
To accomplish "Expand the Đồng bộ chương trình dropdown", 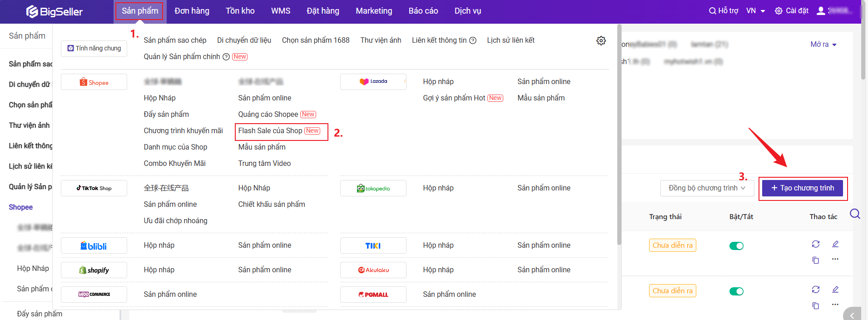I will click(707, 188).
